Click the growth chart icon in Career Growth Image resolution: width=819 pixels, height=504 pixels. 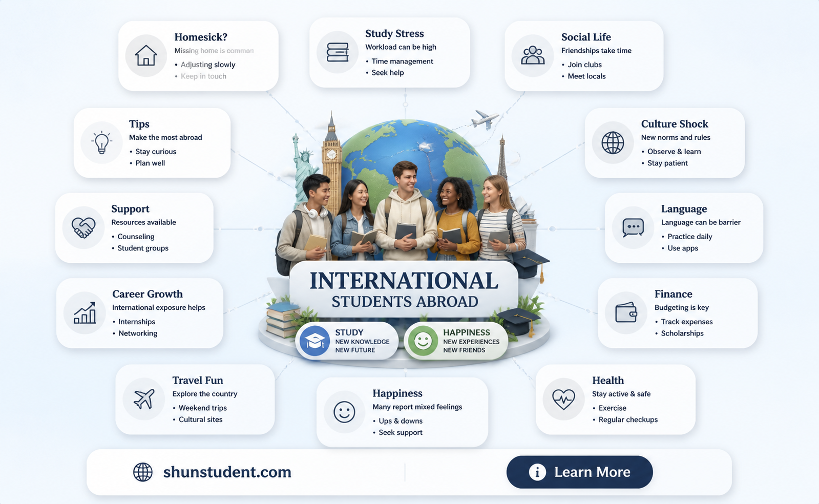click(85, 312)
